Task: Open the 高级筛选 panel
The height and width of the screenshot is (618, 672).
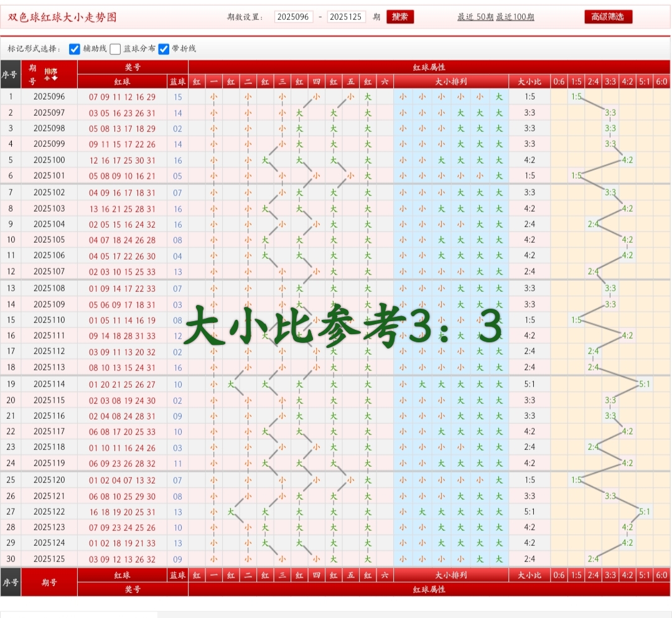Action: tap(609, 17)
